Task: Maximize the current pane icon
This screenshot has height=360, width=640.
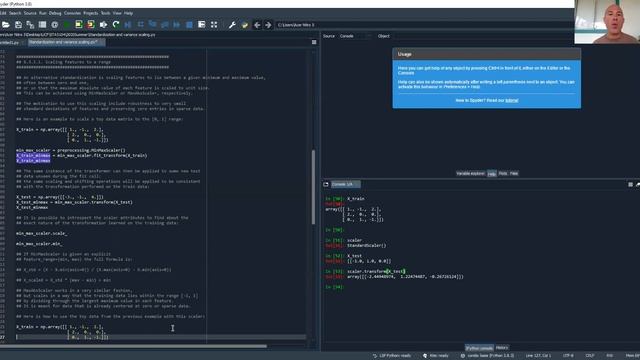Action: coord(202,25)
